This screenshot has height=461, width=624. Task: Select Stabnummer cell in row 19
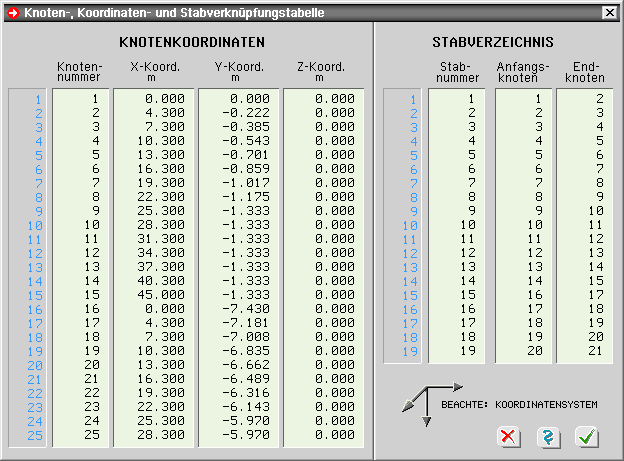457,351
